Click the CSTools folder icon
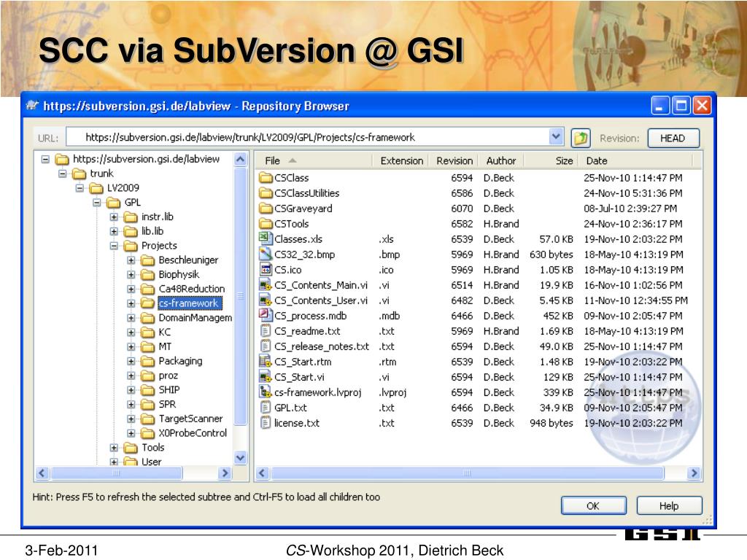Screen dimensions: 747x560 [266, 224]
